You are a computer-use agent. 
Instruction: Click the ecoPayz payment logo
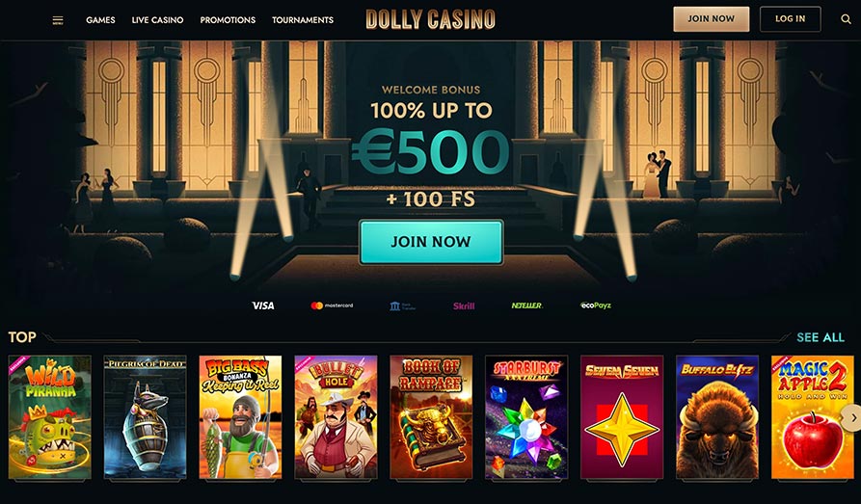596,305
